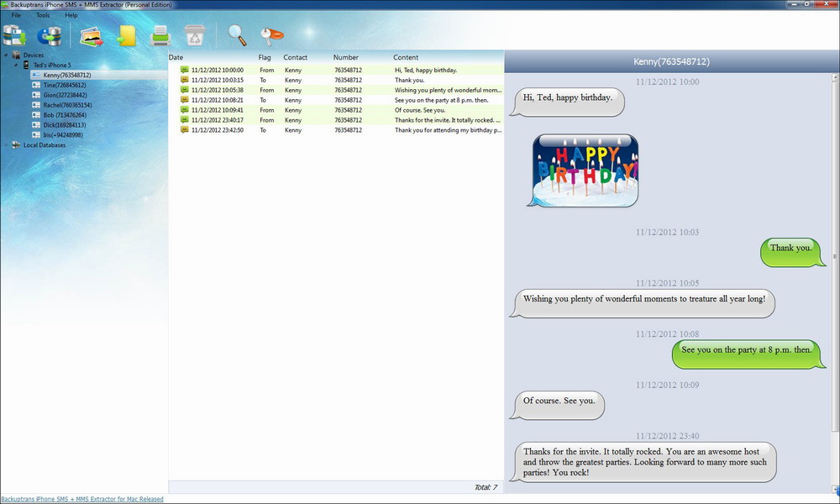Open the Help menu
The width and height of the screenshot is (840, 504).
coord(71,14)
